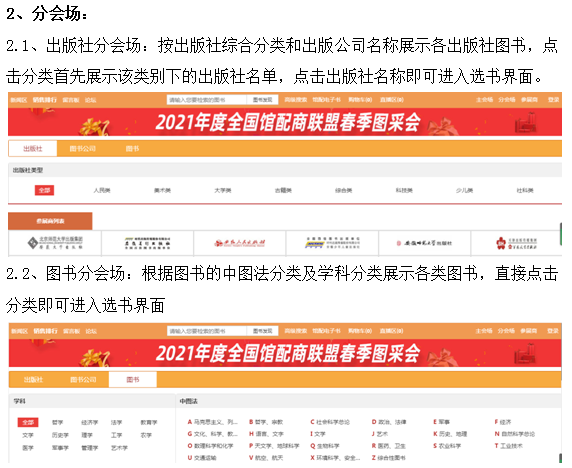
Task: Filter publishers by 少儿类
Action: 464,190
